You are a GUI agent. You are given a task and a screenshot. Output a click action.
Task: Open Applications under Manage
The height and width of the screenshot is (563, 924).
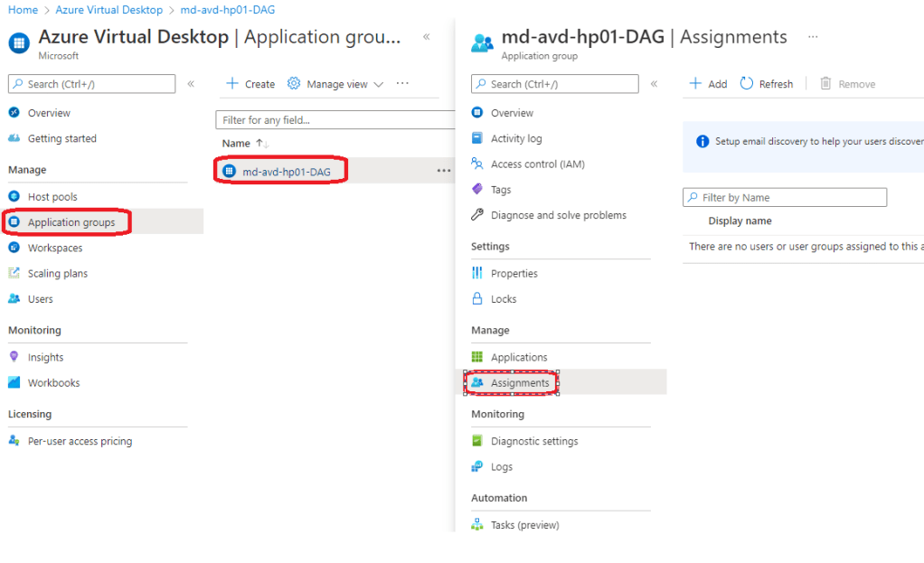tap(518, 358)
